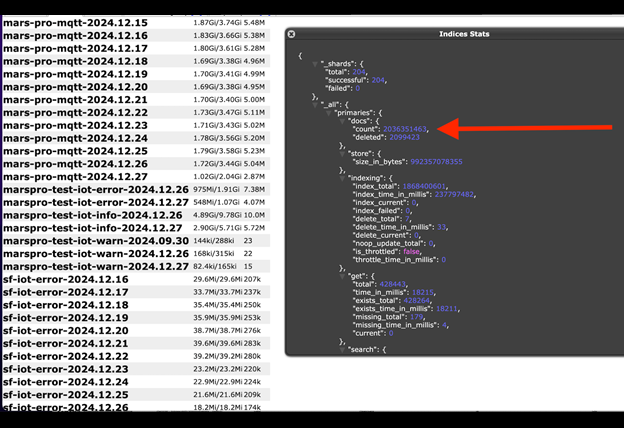
Task: Select index mars-pro-mqtt-2024.12.15
Action: point(75,22)
